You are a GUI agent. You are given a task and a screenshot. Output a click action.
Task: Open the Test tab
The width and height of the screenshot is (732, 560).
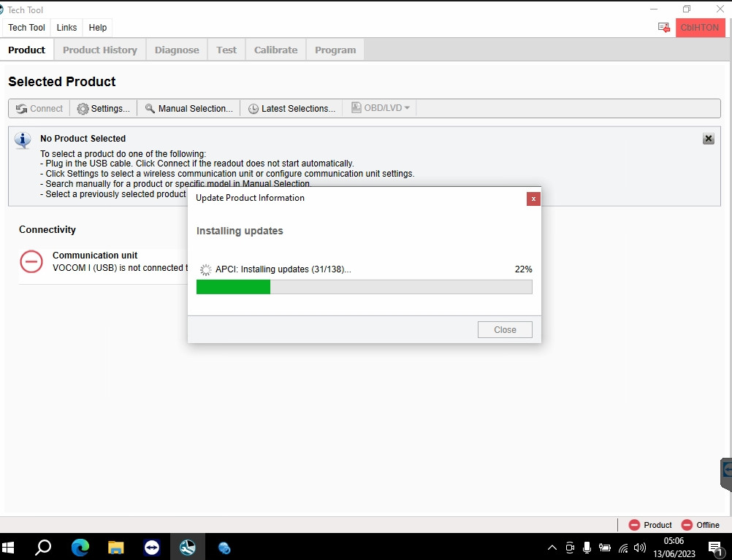[226, 50]
